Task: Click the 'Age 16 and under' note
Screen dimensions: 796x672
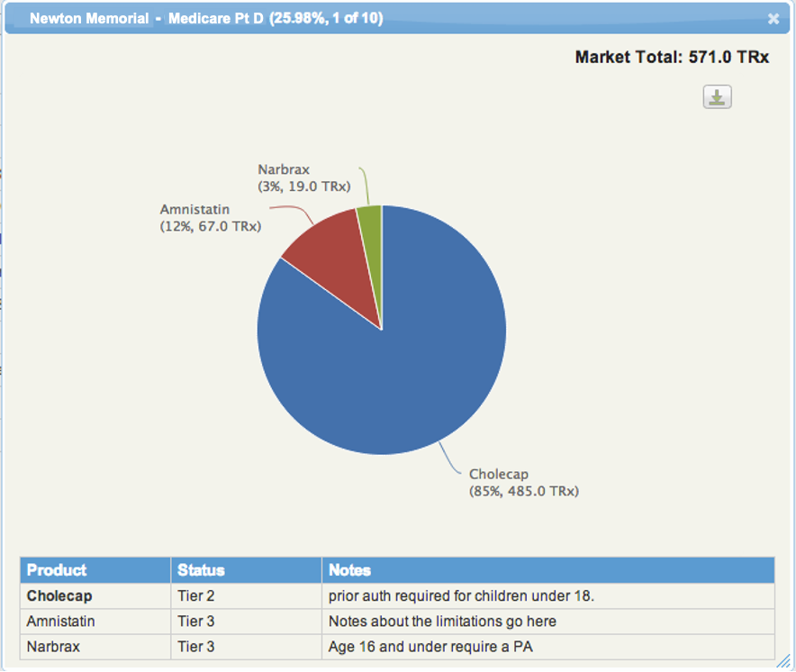Action: pyautogui.click(x=427, y=647)
